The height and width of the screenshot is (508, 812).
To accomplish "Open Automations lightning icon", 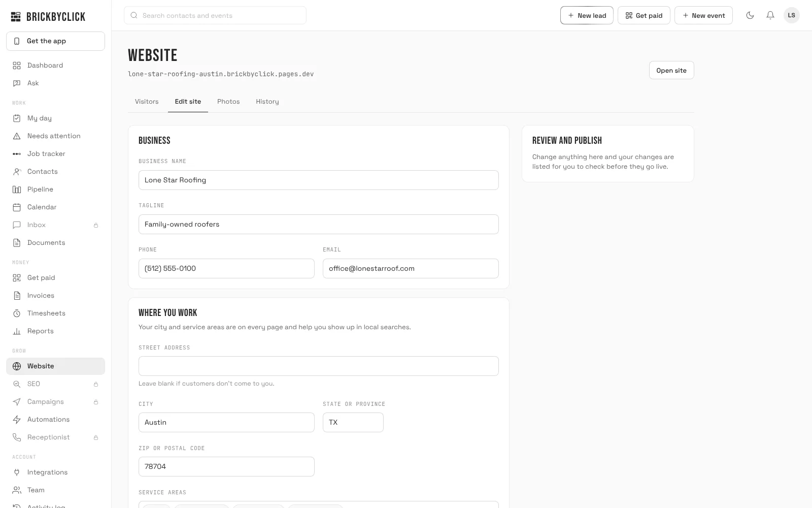I will (x=17, y=420).
